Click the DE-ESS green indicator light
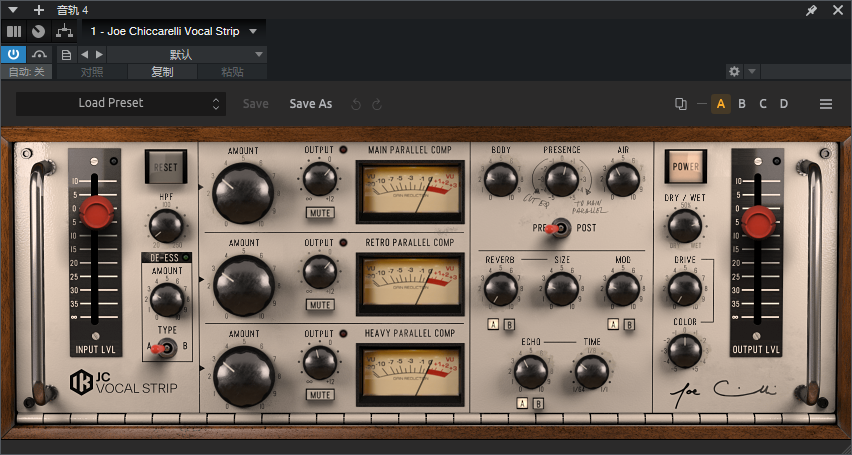Viewport: 852px width, 455px height. click(186, 258)
